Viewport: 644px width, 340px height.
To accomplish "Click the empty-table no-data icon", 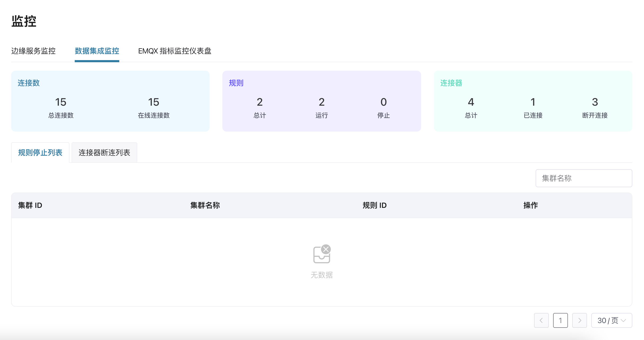I will click(x=321, y=254).
